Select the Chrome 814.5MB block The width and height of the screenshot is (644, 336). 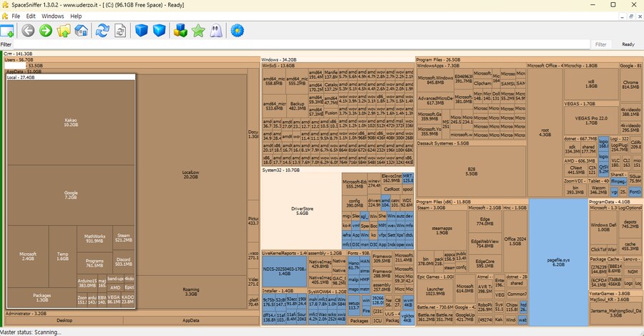[x=630, y=85]
